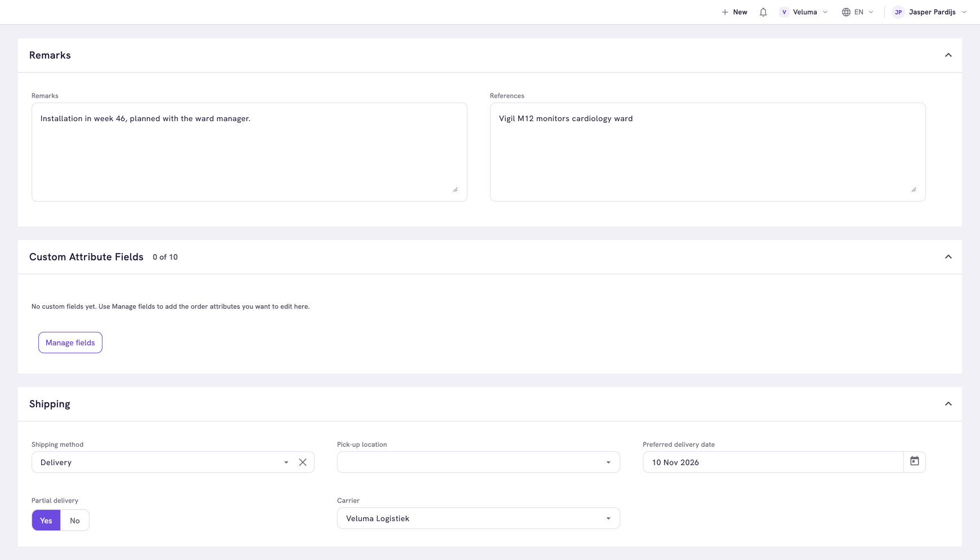
Task: Open Jasper Pardijs account menu
Action: coord(930,12)
